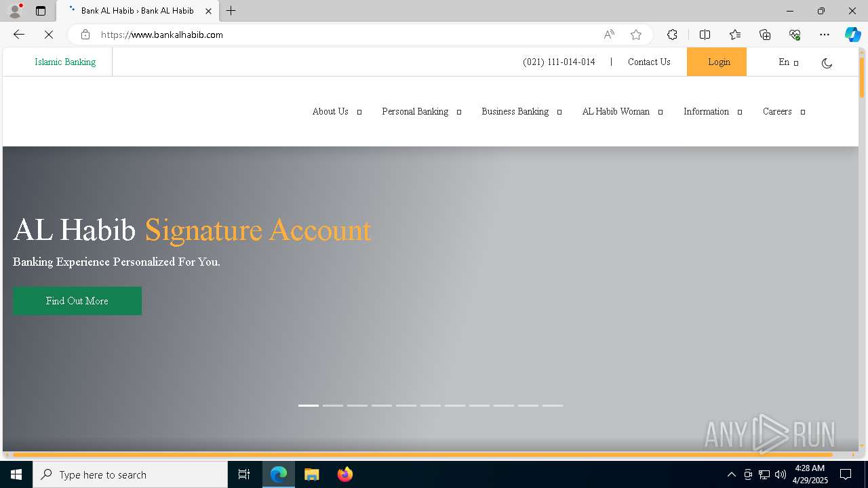Select the first carousel slide indicator
Viewport: 868px width, 488px height.
coord(309,405)
